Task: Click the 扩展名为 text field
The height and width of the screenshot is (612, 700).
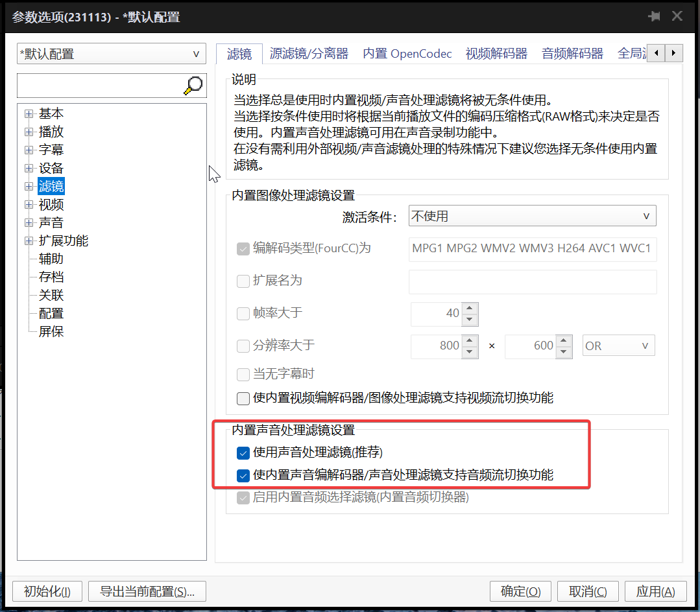Action: click(x=532, y=281)
